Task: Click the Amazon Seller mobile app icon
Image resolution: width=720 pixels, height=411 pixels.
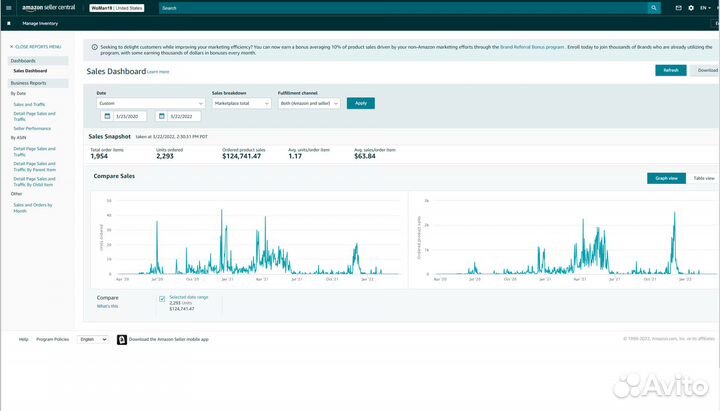Action: coord(121,339)
